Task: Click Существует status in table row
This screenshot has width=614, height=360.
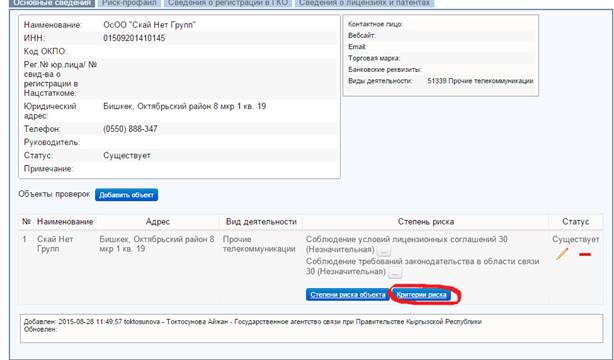Action: coord(576,239)
